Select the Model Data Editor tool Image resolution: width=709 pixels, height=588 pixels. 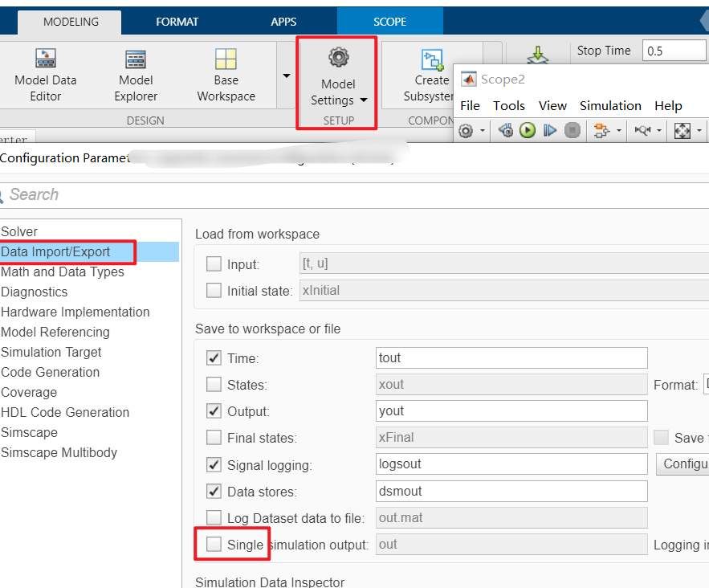[x=45, y=72]
